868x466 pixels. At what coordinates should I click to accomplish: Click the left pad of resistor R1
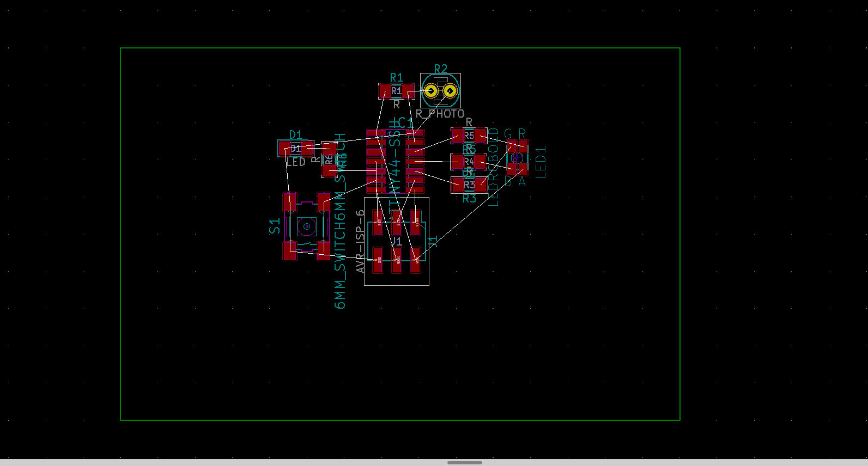[385, 91]
